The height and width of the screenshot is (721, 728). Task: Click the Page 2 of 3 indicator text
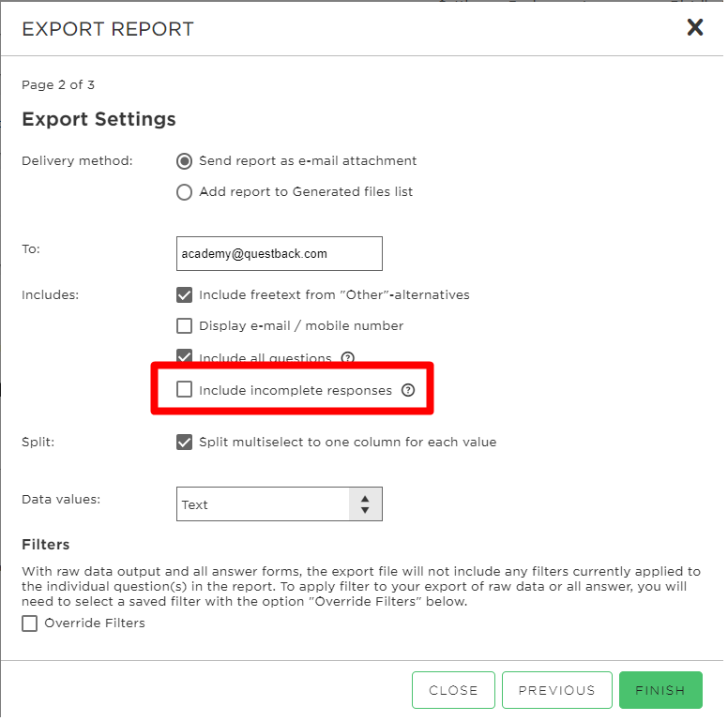point(58,85)
